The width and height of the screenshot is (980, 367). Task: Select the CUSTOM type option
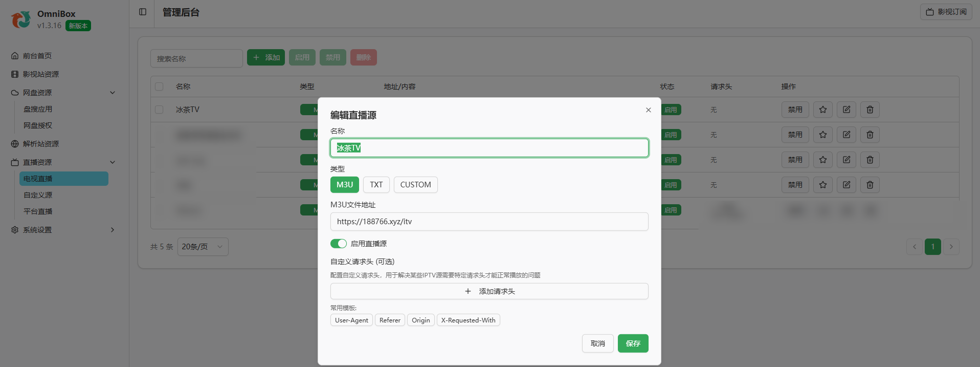(415, 185)
